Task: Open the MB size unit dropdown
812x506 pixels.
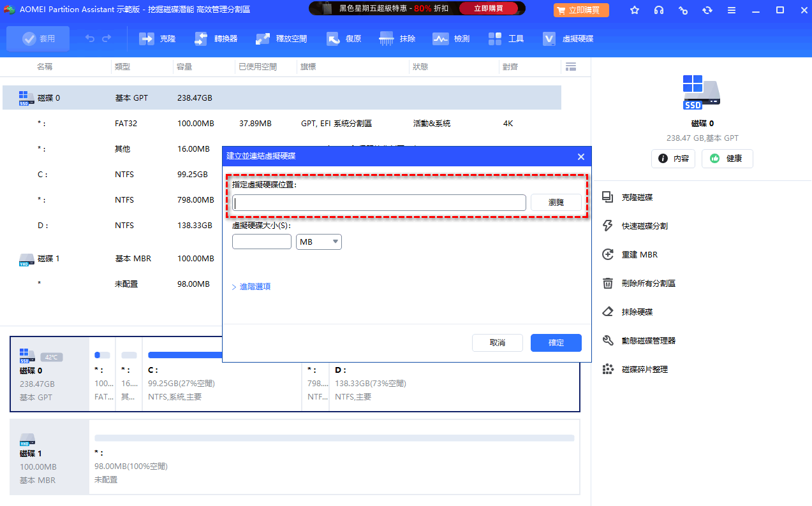Action: pos(319,242)
